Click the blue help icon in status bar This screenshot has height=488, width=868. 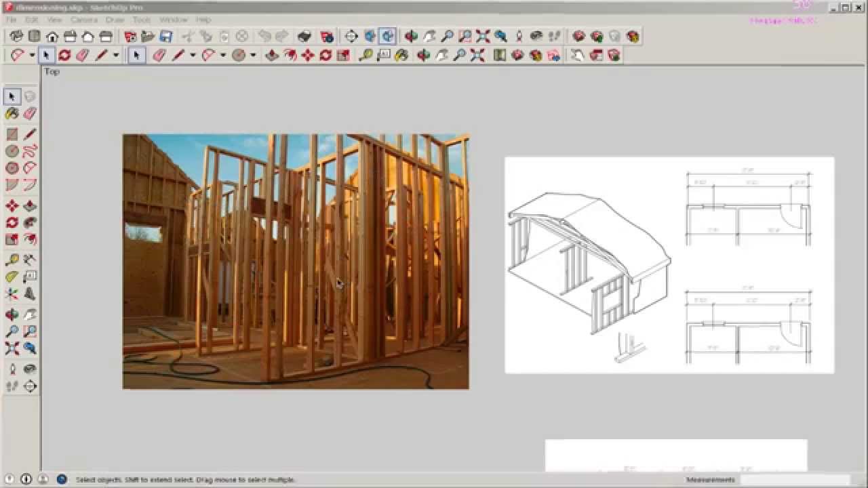(x=62, y=479)
